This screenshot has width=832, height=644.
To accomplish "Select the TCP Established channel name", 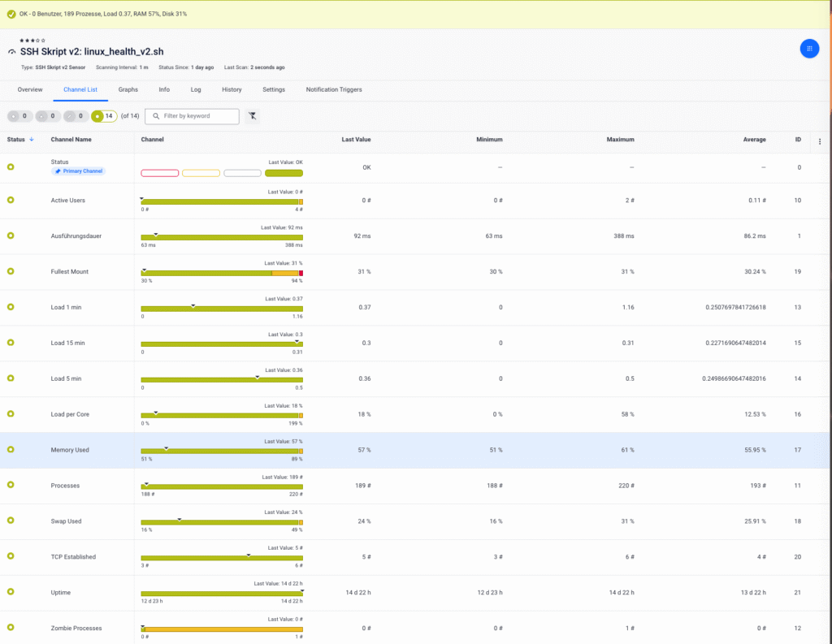I will (x=73, y=556).
